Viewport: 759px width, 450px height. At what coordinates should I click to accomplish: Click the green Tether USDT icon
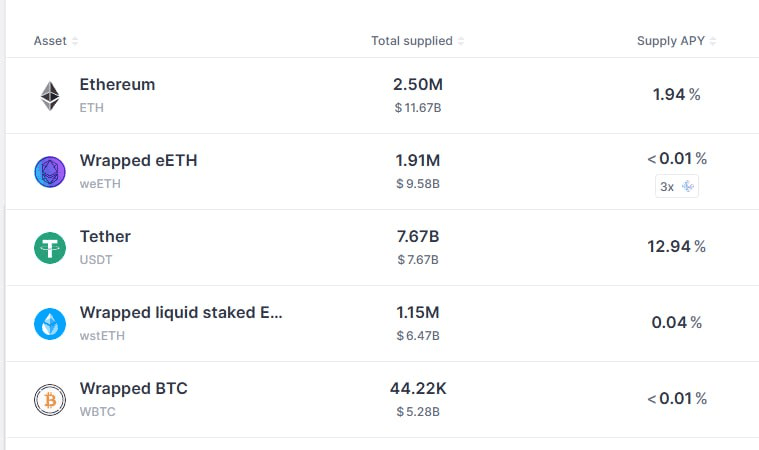coord(50,248)
